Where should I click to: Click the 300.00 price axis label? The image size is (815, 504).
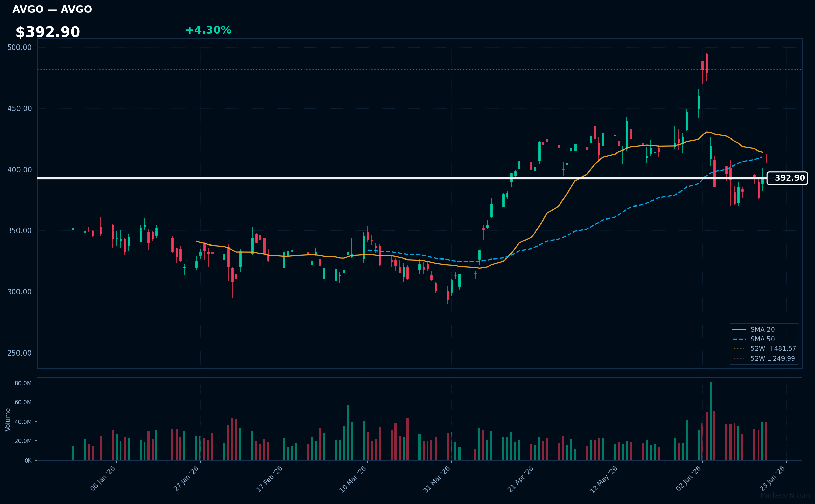(20, 292)
